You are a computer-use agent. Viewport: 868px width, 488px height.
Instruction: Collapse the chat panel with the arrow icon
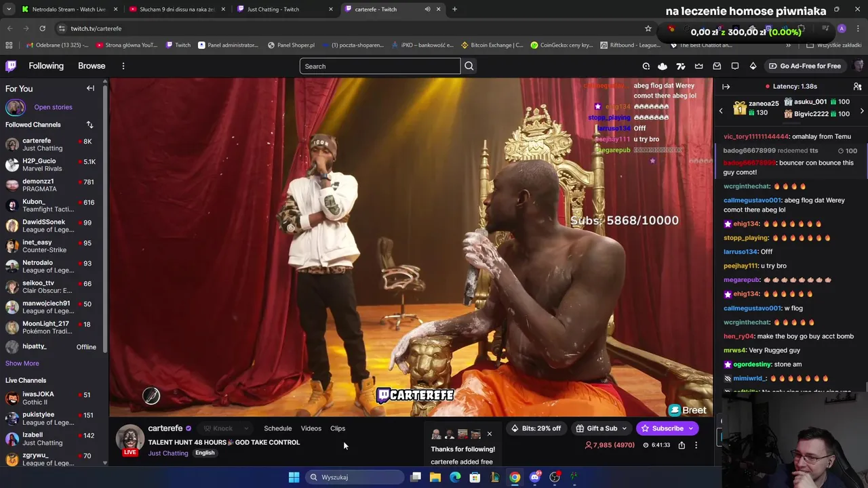726,86
